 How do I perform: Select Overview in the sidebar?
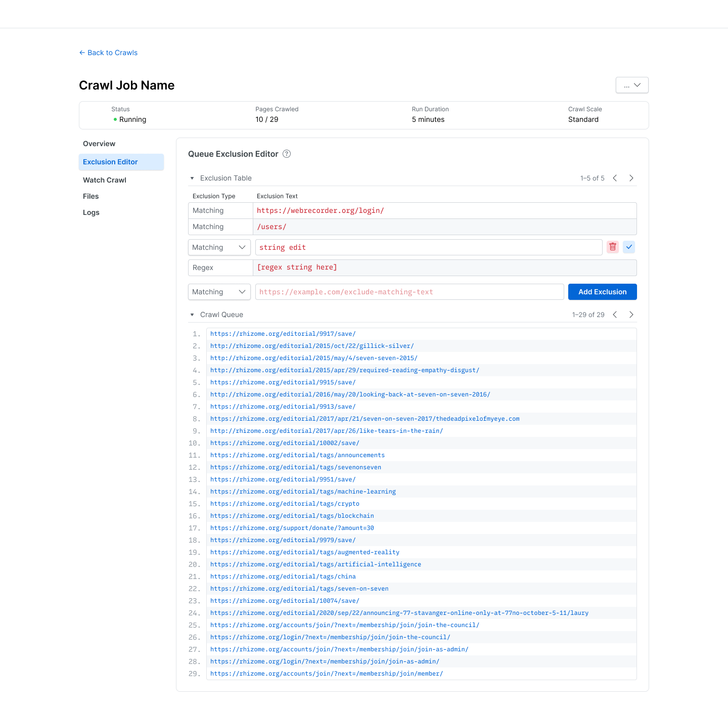pos(99,144)
